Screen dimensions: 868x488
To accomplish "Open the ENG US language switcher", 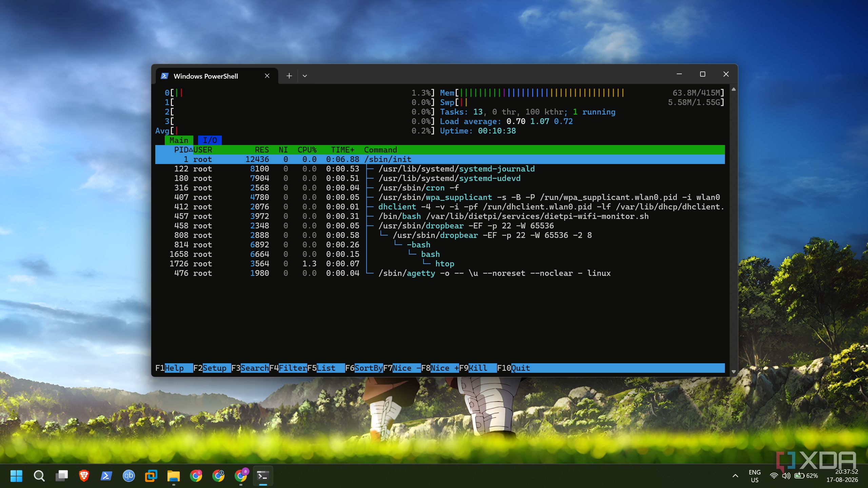I will point(754,476).
